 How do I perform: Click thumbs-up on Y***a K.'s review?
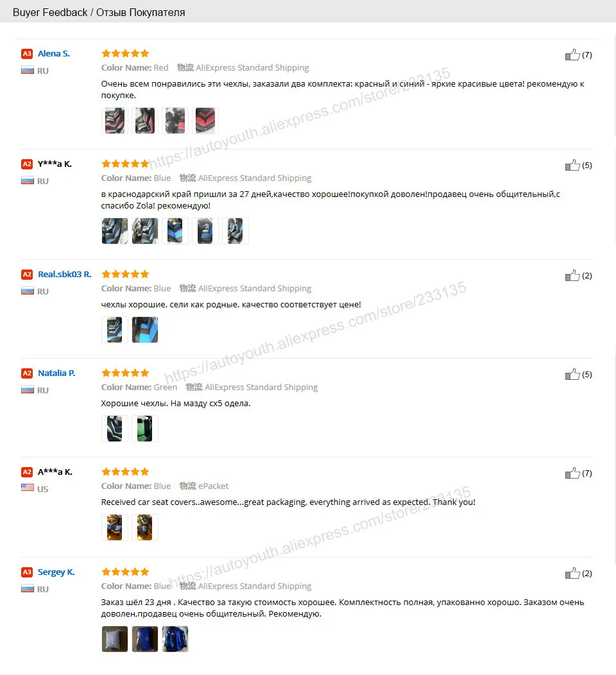[x=572, y=165]
